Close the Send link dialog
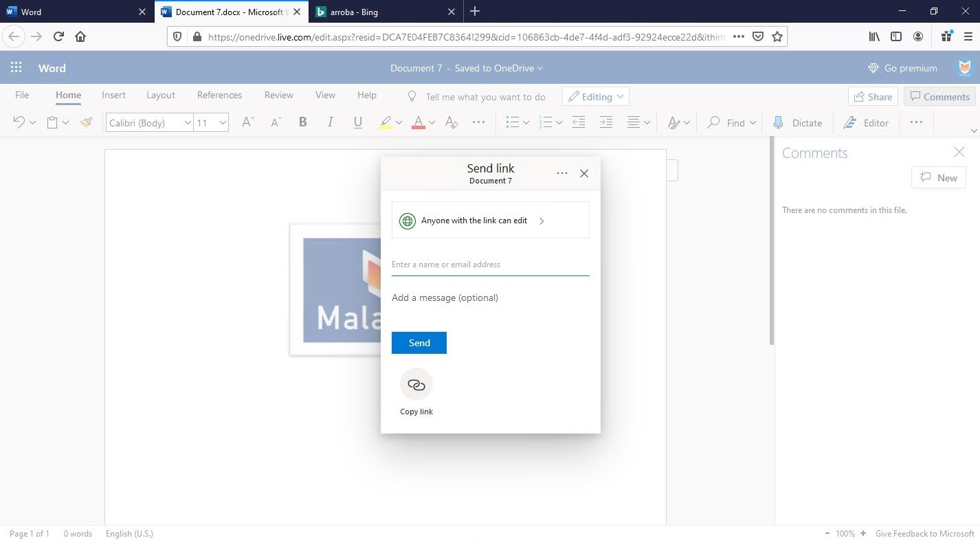The height and width of the screenshot is (540, 980). (584, 174)
